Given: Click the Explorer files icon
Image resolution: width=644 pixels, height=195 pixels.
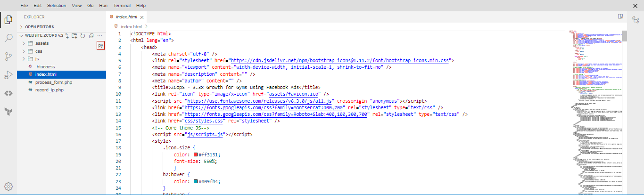Looking at the screenshot, I should (8, 20).
